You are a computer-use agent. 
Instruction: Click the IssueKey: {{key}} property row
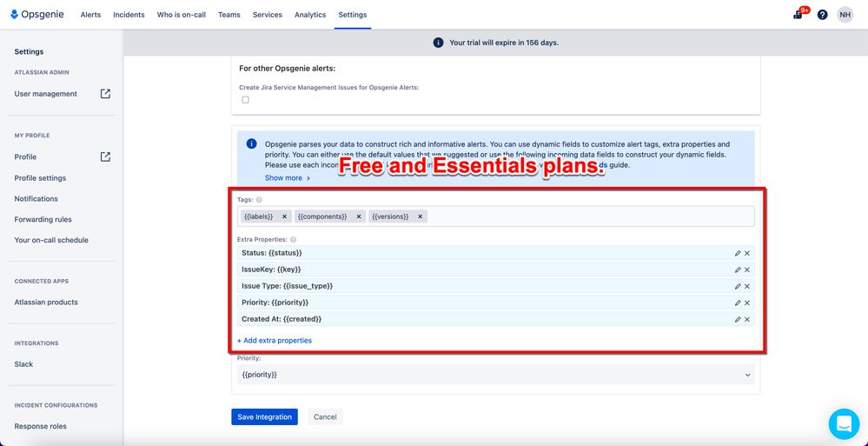click(x=495, y=270)
